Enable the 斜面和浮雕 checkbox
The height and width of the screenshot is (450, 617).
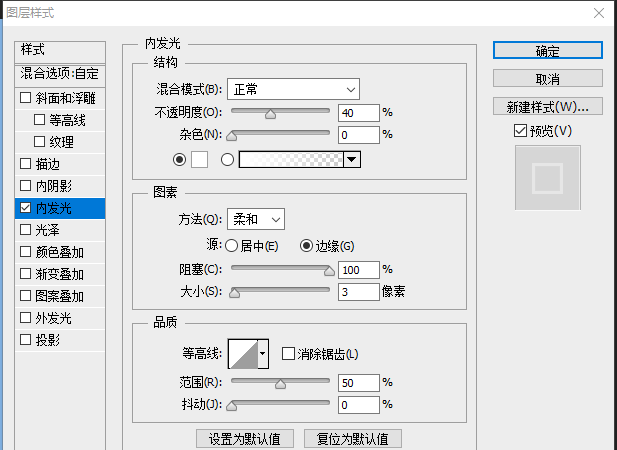pyautogui.click(x=26, y=98)
